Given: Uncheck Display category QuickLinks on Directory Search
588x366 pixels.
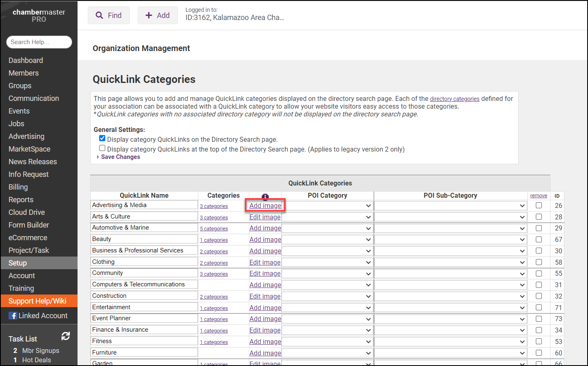Looking at the screenshot, I should tap(102, 138).
